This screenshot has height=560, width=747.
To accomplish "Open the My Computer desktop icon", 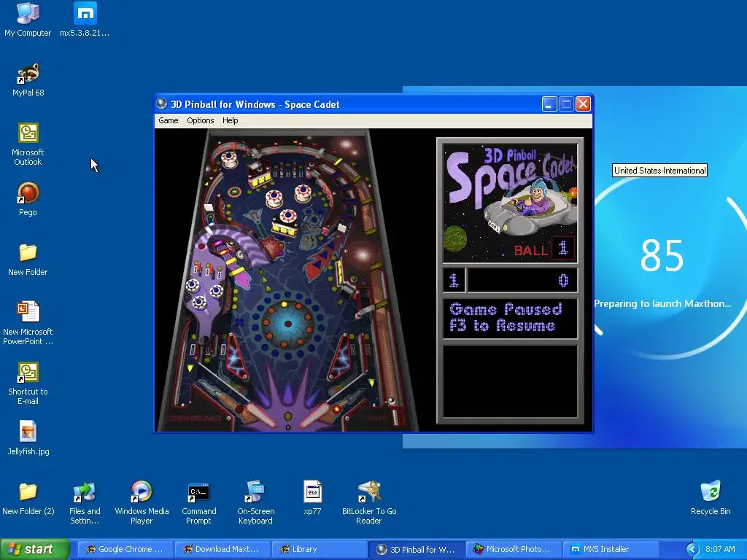I will pyautogui.click(x=28, y=19).
